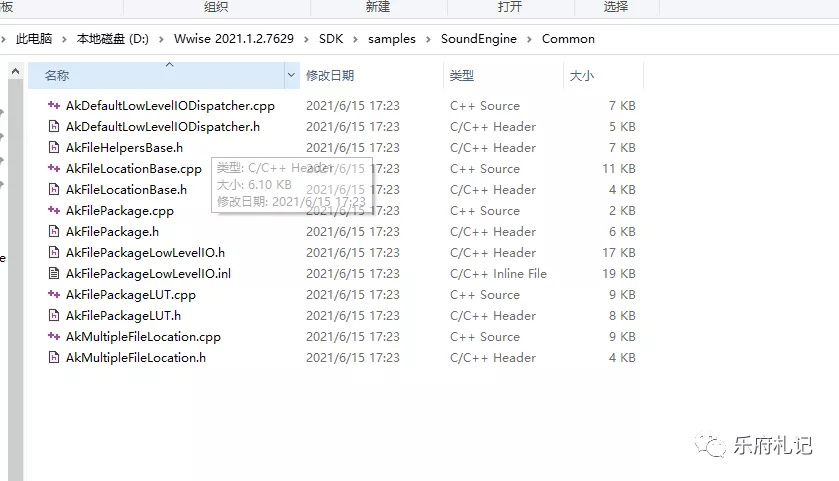Select file AkFilePackageLUT.h
This screenshot has height=481, width=839.
tap(123, 316)
